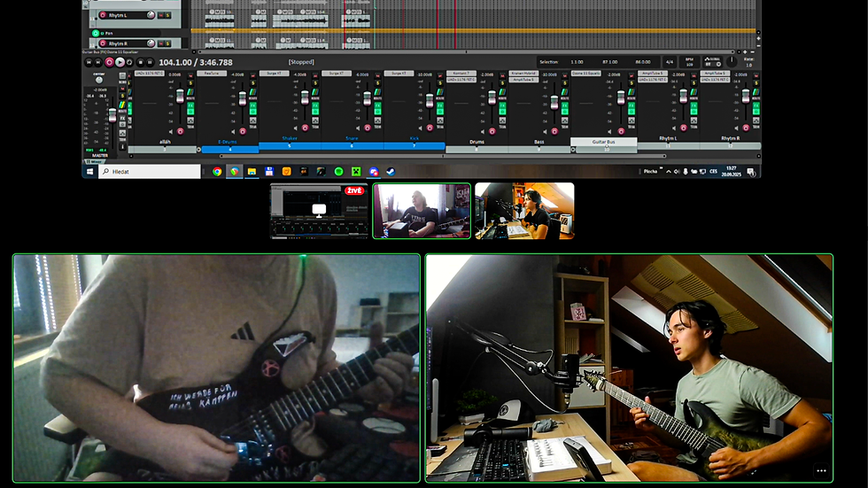This screenshot has width=868, height=488.
Task: Solo the Snare mixer strip
Action: click(x=378, y=83)
